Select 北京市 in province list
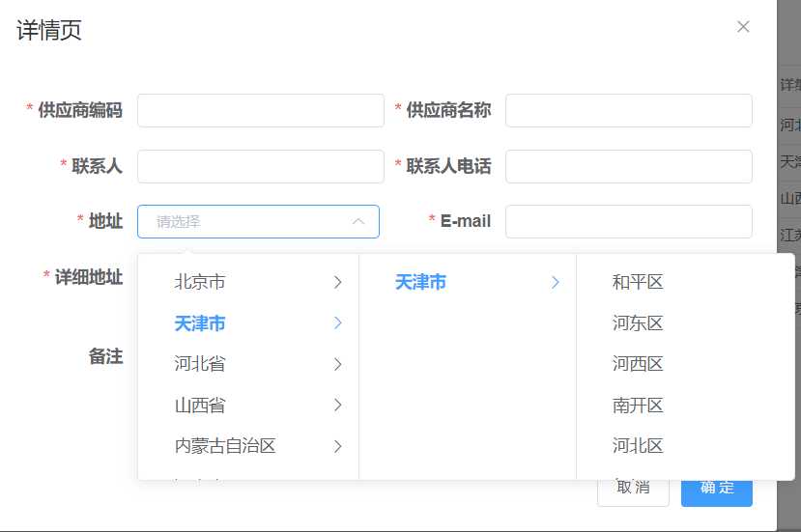The image size is (801, 532). coord(248,282)
